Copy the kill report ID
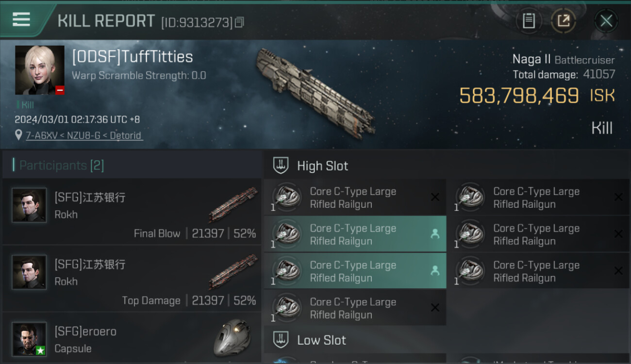Viewport: 631px width, 364px height. coord(239,22)
